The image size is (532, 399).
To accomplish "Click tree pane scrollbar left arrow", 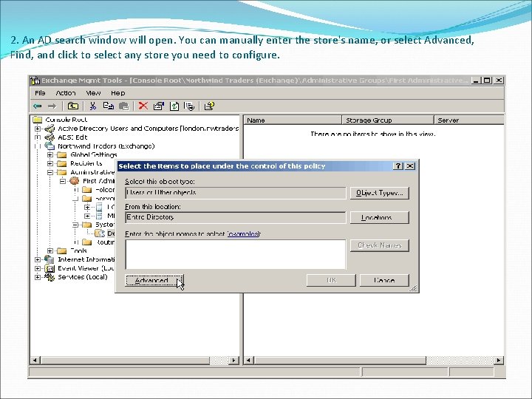I will click(35, 360).
